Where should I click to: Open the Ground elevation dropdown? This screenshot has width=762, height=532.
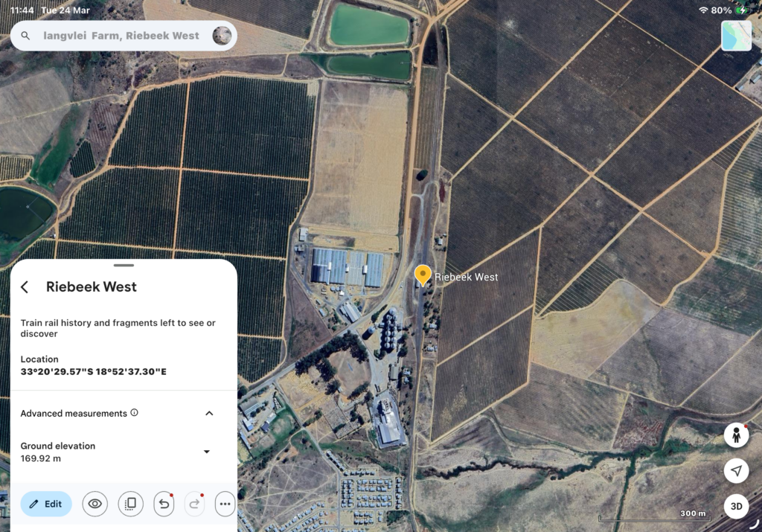point(207,452)
